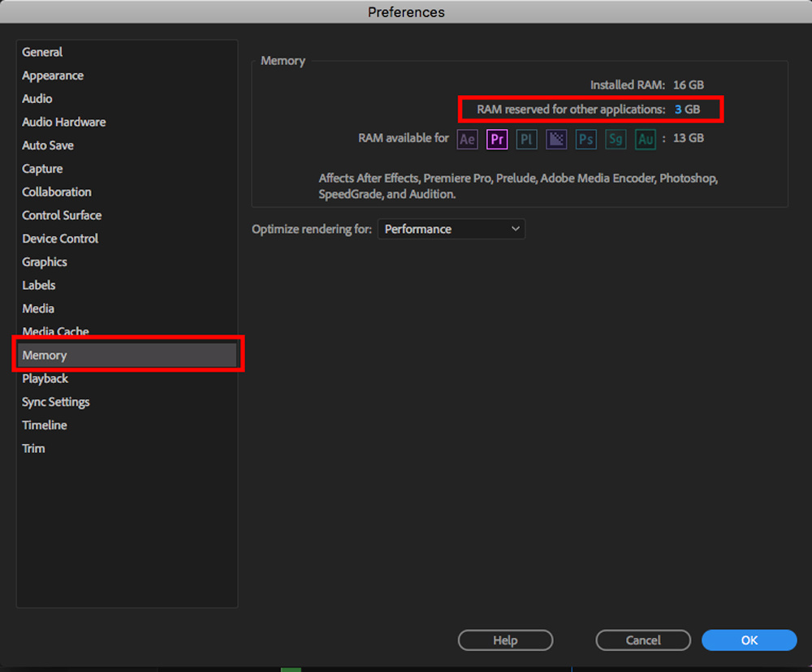Open the Playback preferences section
Viewport: 812px width, 672px height.
coord(45,378)
